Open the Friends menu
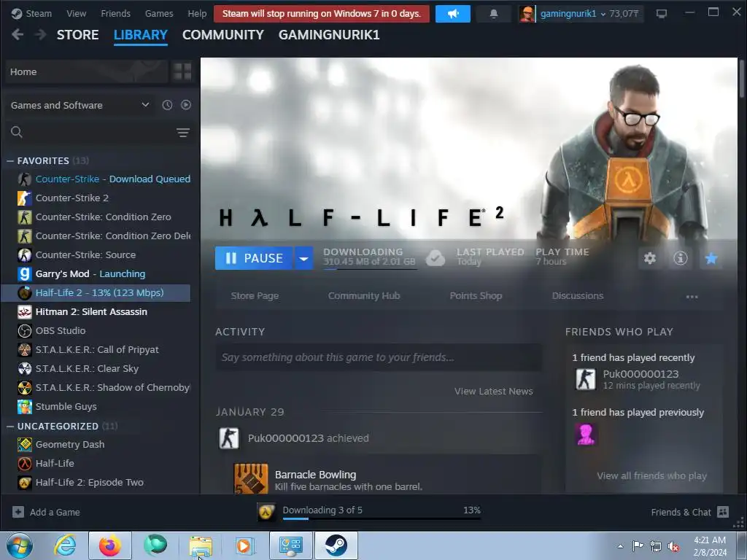Image resolution: width=747 pixels, height=560 pixels. click(115, 14)
